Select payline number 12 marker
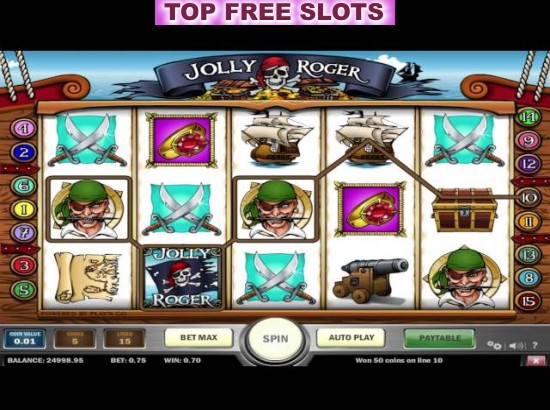Image resolution: width=550 pixels, height=410 pixels. tap(528, 164)
